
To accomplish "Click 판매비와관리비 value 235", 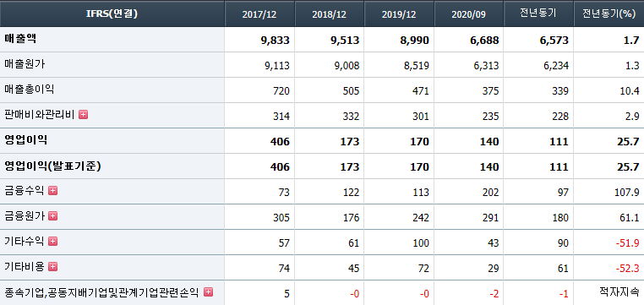I will (491, 117).
